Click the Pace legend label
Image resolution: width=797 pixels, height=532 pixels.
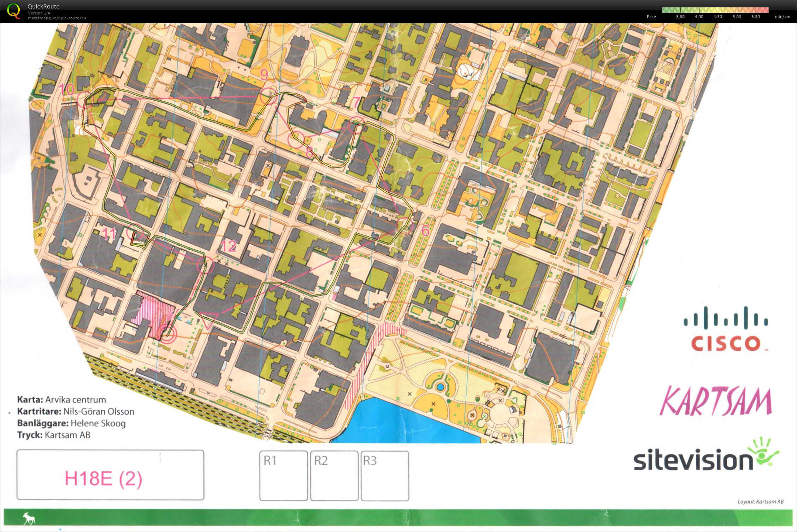[651, 17]
